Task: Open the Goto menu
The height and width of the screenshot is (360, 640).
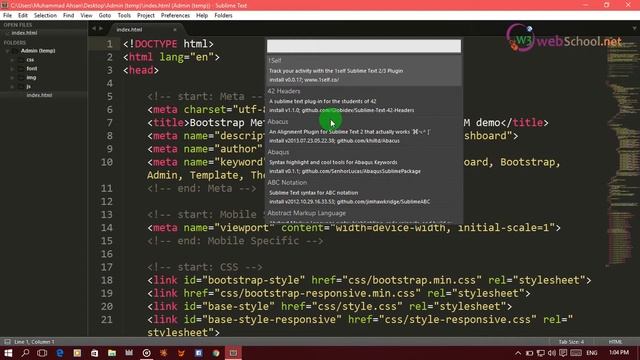Action: (104, 16)
